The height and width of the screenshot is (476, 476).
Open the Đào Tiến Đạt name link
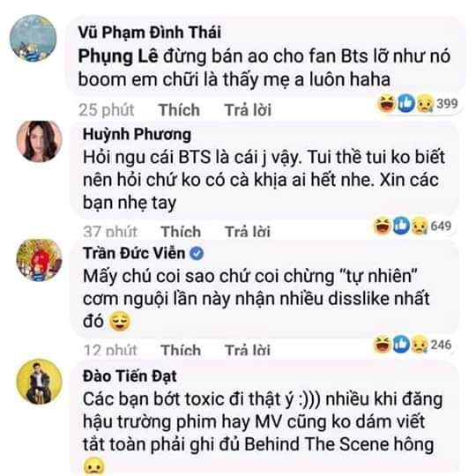pos(130,376)
